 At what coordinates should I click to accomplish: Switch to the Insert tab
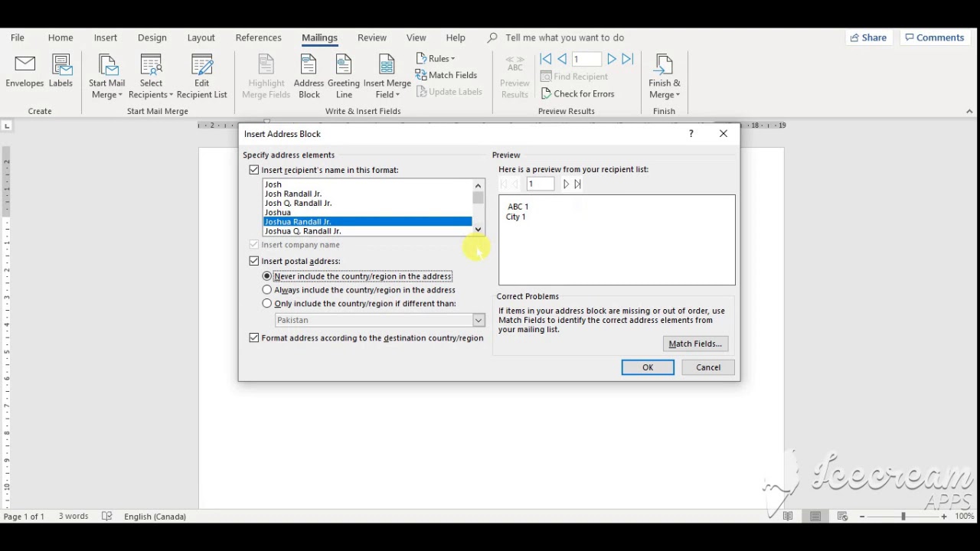106,37
